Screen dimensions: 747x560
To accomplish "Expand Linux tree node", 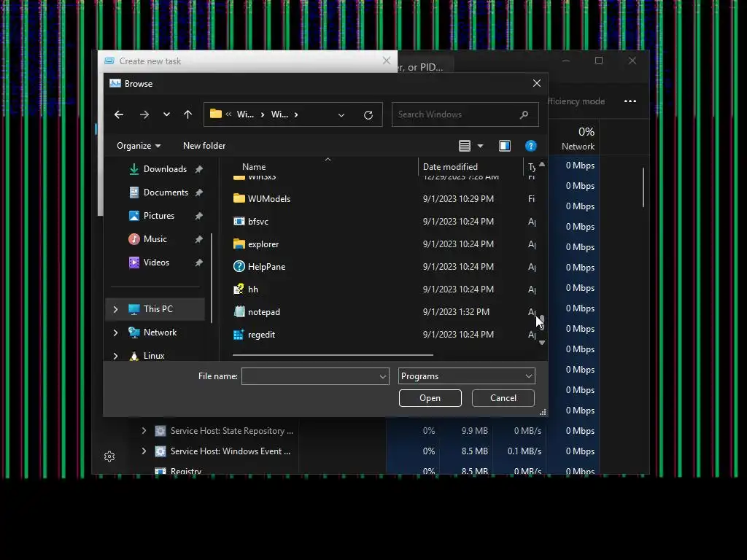I will [115, 356].
